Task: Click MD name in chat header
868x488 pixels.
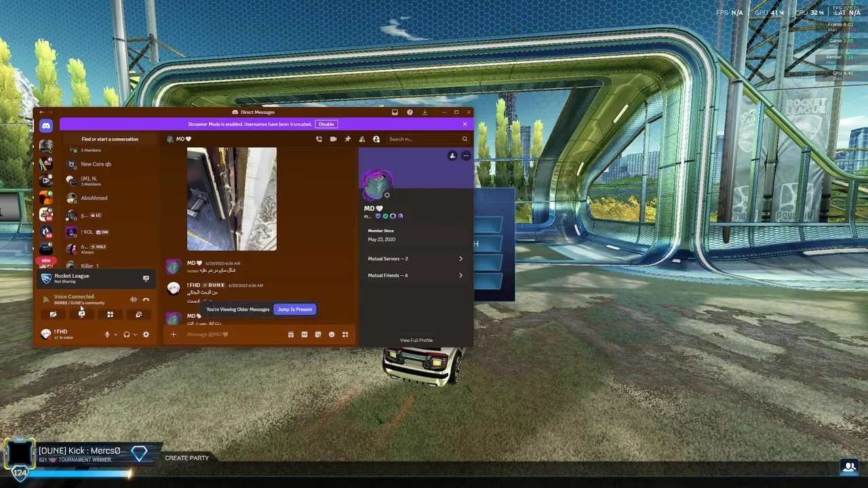Action: click(x=184, y=139)
